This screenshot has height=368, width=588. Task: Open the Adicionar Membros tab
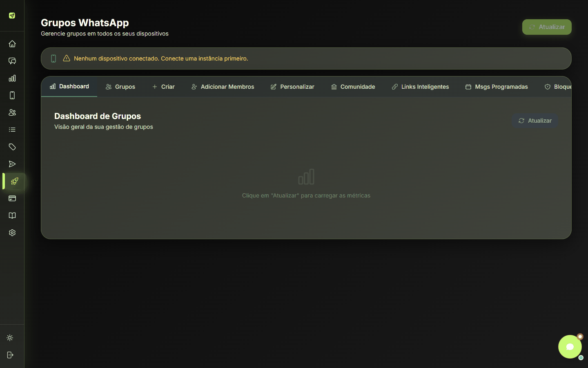coord(223,87)
